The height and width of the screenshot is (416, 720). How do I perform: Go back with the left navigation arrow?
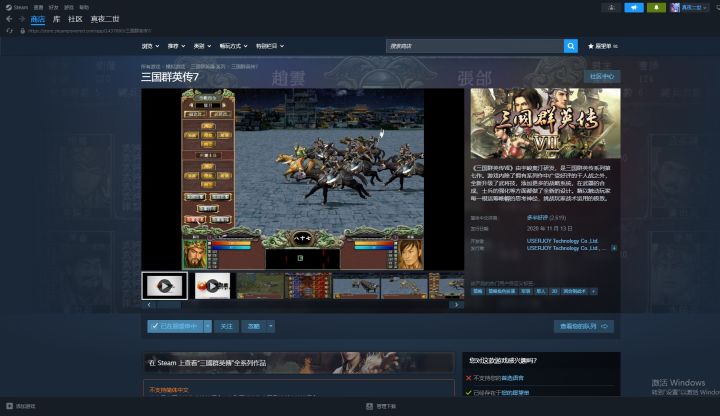9,19
